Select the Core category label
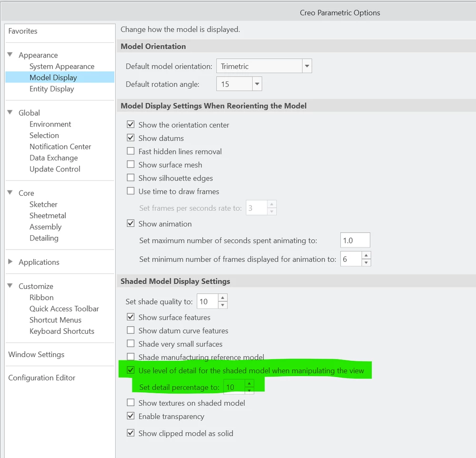The image size is (476, 458). [26, 193]
